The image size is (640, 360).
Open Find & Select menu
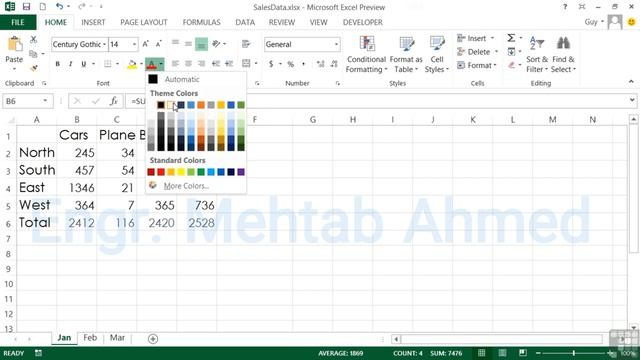563,54
